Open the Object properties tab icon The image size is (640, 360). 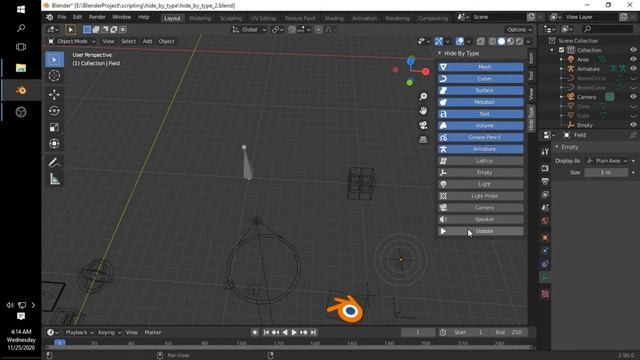pyautogui.click(x=545, y=238)
